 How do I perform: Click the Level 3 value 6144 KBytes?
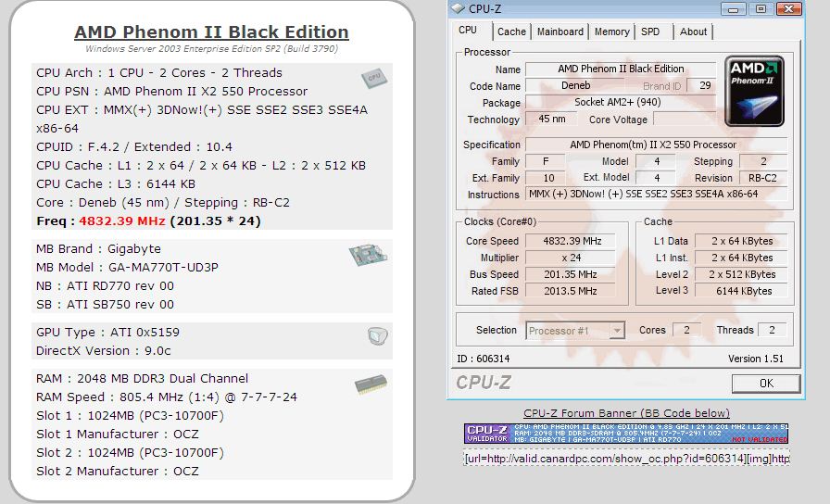[x=741, y=291]
